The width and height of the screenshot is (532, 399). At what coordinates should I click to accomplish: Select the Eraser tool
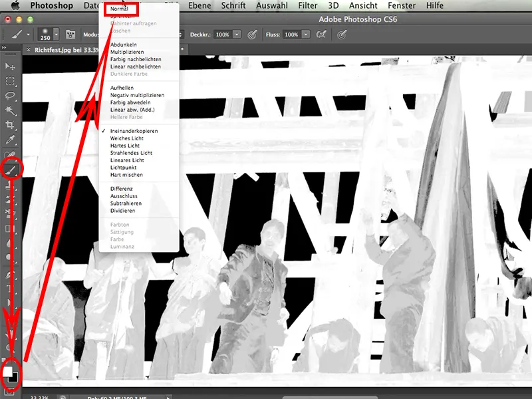(x=10, y=213)
